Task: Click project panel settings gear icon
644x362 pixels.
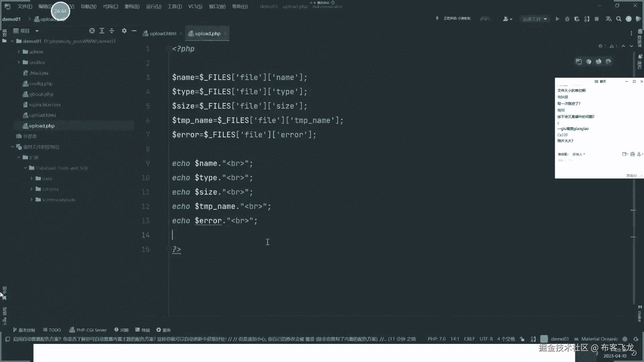Action: 124,31
